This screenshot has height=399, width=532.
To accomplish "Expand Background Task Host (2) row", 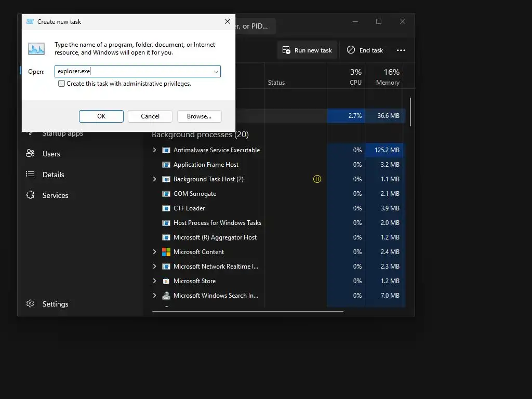I will [x=154, y=179].
